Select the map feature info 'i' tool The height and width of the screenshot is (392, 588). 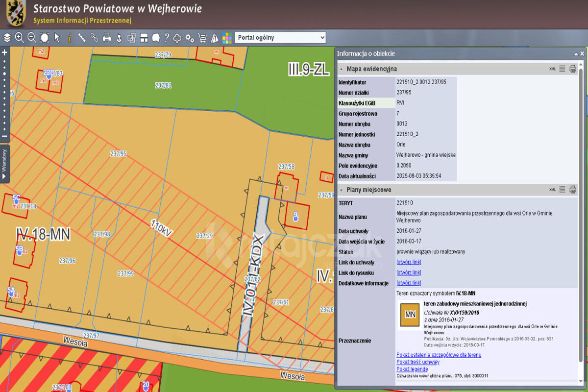(x=69, y=38)
